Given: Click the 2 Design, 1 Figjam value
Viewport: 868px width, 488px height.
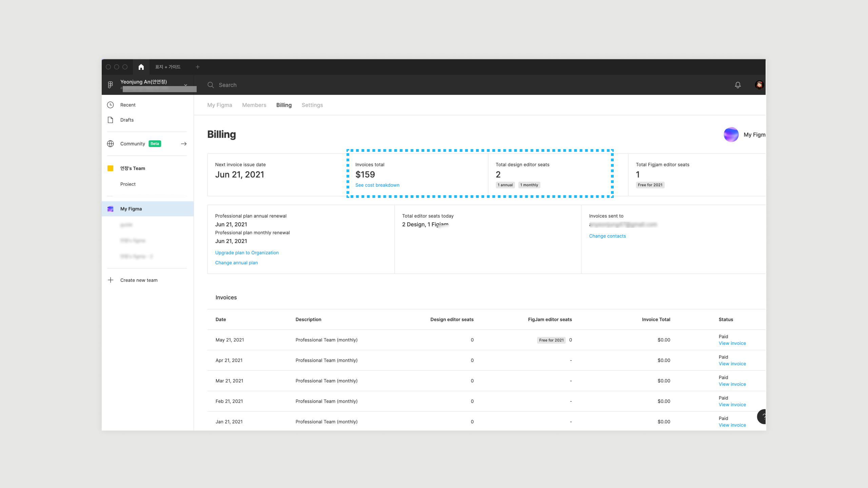Looking at the screenshot, I should click(x=425, y=224).
